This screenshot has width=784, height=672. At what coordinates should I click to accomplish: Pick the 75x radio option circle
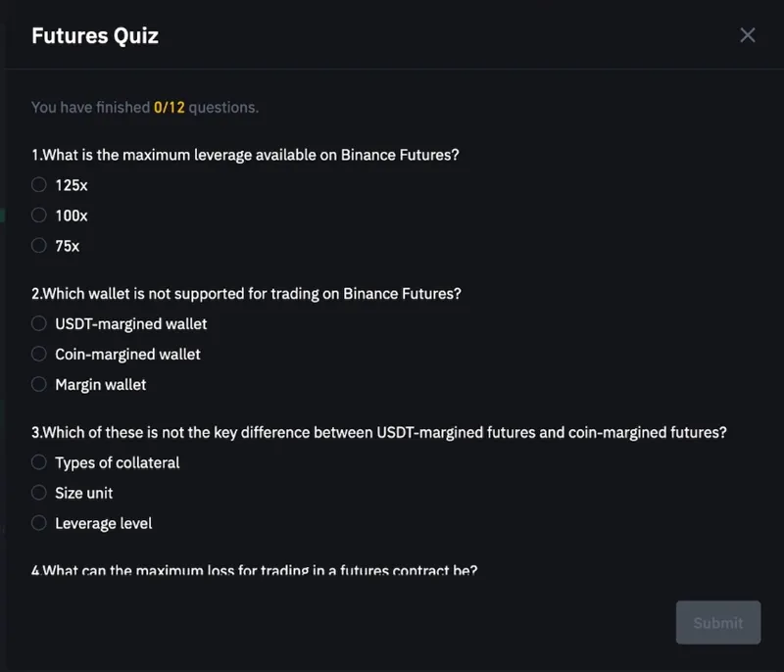(39, 246)
